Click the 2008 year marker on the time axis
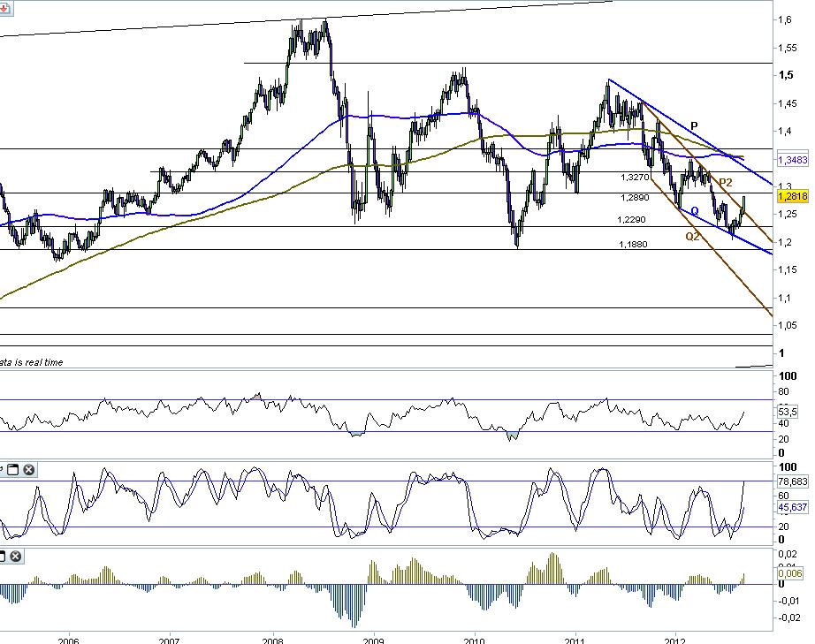Image resolution: width=815 pixels, height=644 pixels. [272, 640]
